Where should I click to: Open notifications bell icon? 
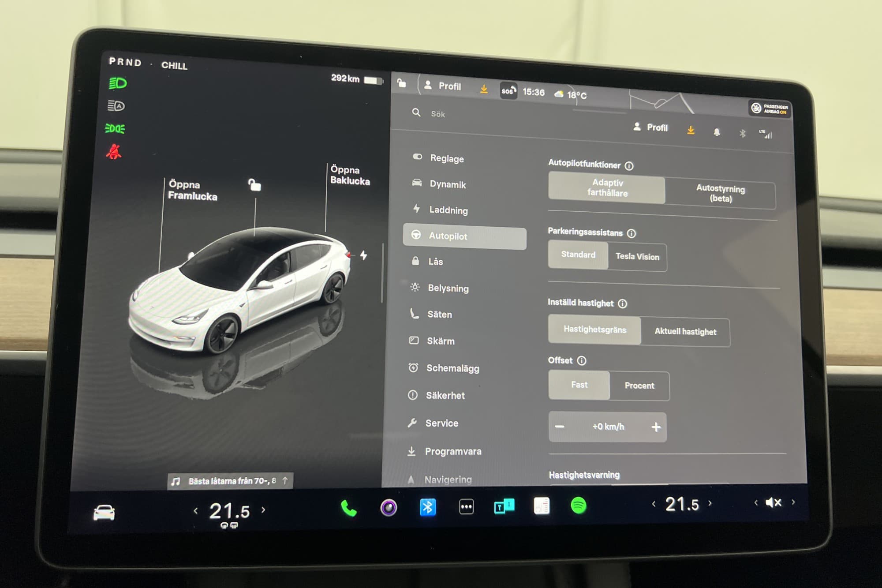(x=717, y=132)
